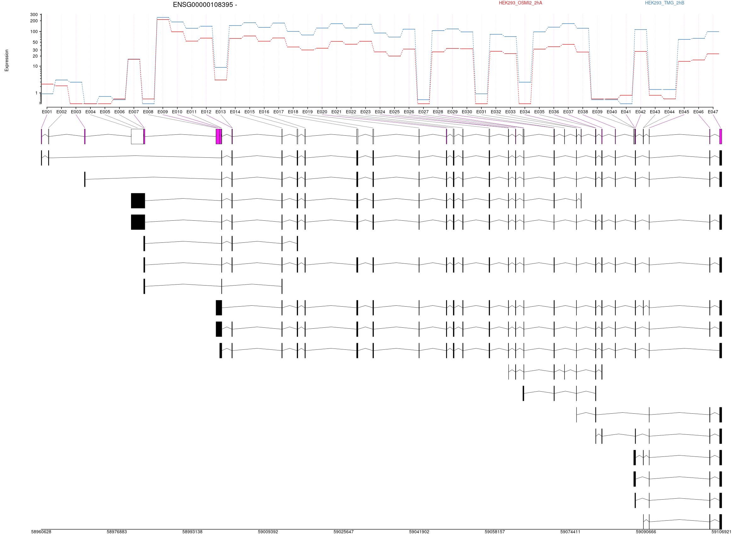Click genomic coordinate 59090666

pos(646,532)
